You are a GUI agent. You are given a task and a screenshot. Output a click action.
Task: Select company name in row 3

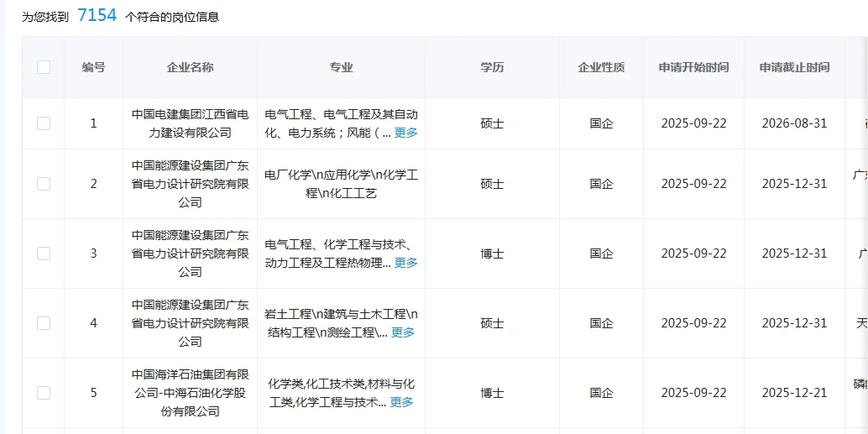[x=190, y=254]
